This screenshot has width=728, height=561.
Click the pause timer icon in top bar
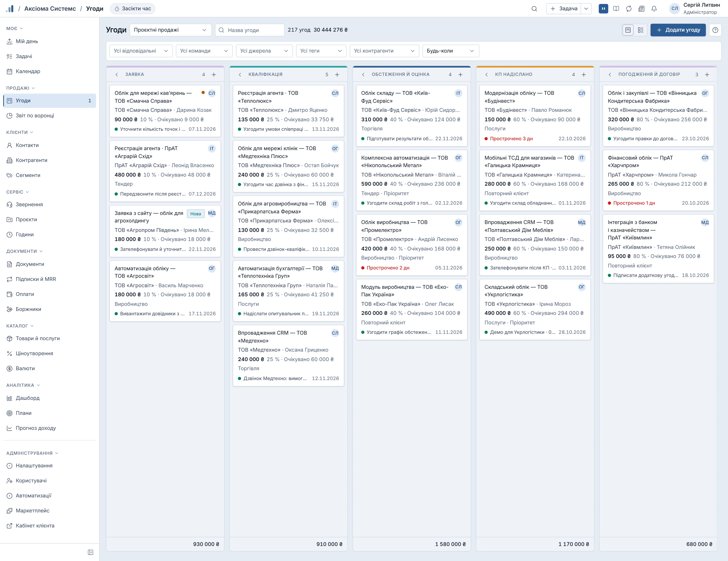pos(603,9)
